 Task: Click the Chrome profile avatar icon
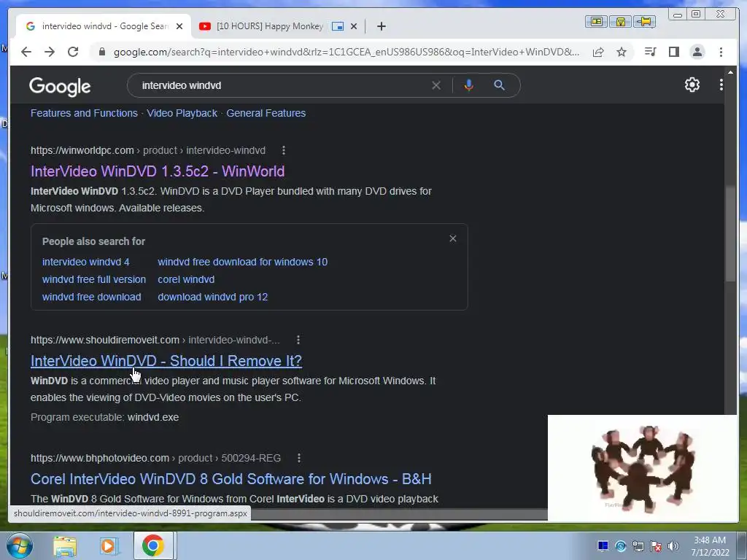point(697,52)
